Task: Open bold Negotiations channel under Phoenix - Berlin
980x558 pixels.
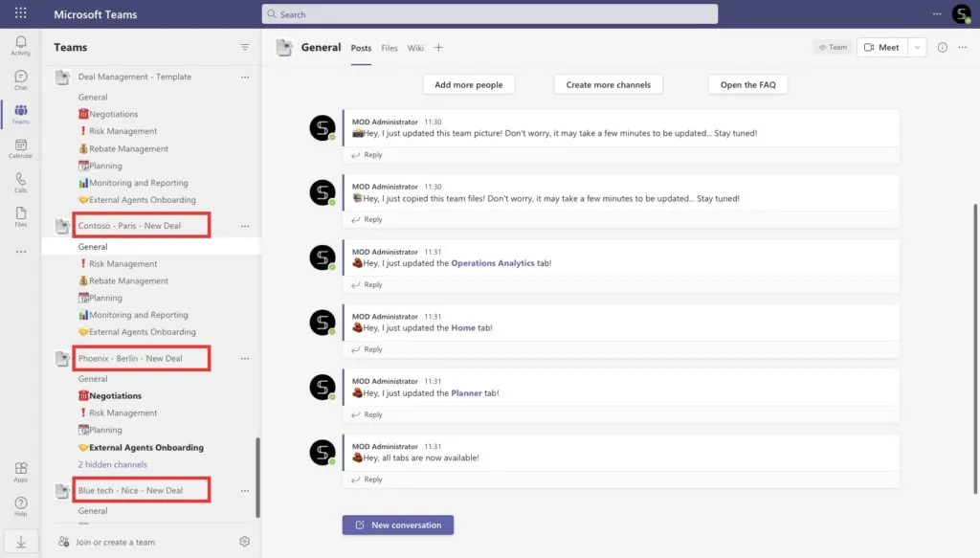Action: [110, 395]
